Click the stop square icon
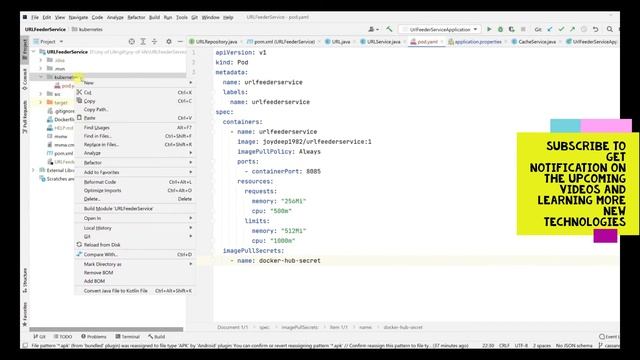The height and width of the screenshot is (360, 640). click(523, 29)
